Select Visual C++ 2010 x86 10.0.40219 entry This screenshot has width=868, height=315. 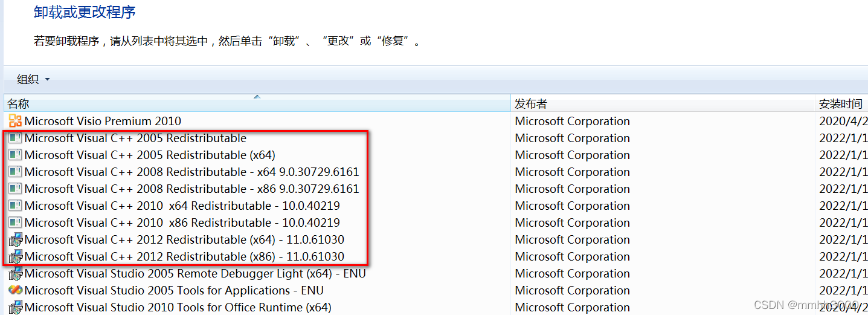coord(182,222)
